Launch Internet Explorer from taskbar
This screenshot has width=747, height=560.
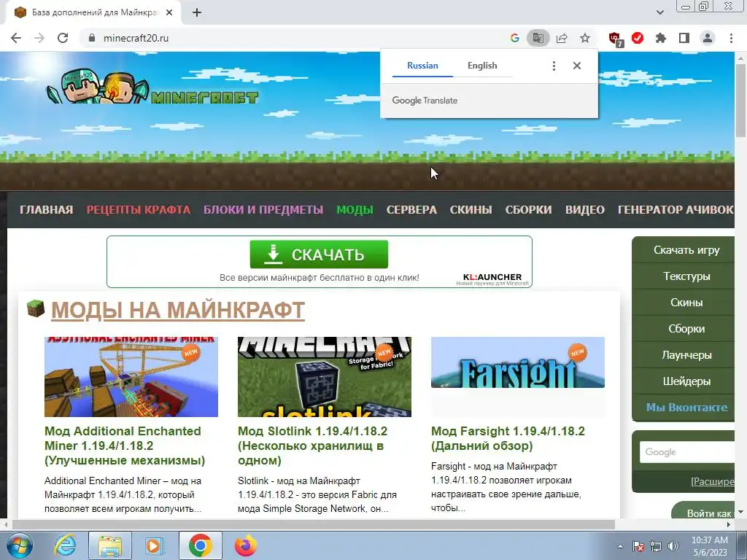coord(65,545)
